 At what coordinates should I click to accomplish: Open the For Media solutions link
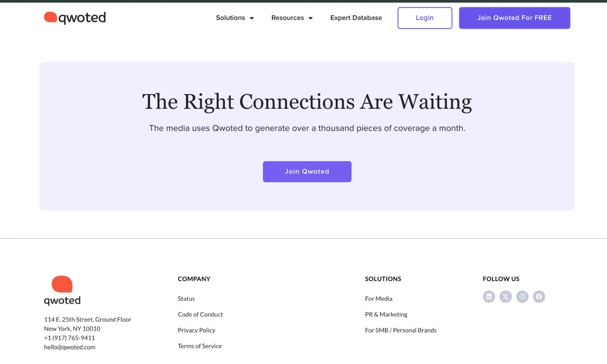[379, 298]
